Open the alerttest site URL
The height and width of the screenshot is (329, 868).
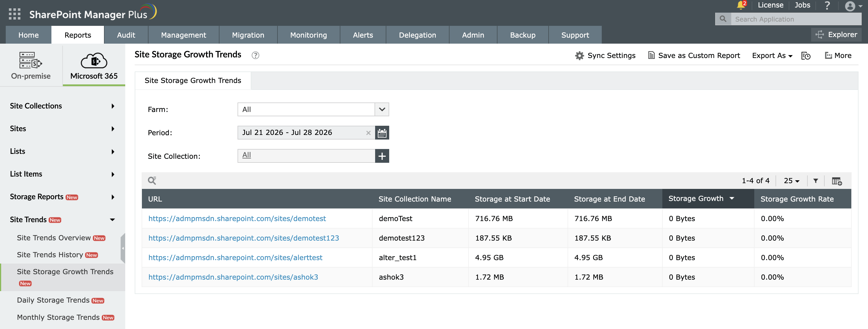236,258
